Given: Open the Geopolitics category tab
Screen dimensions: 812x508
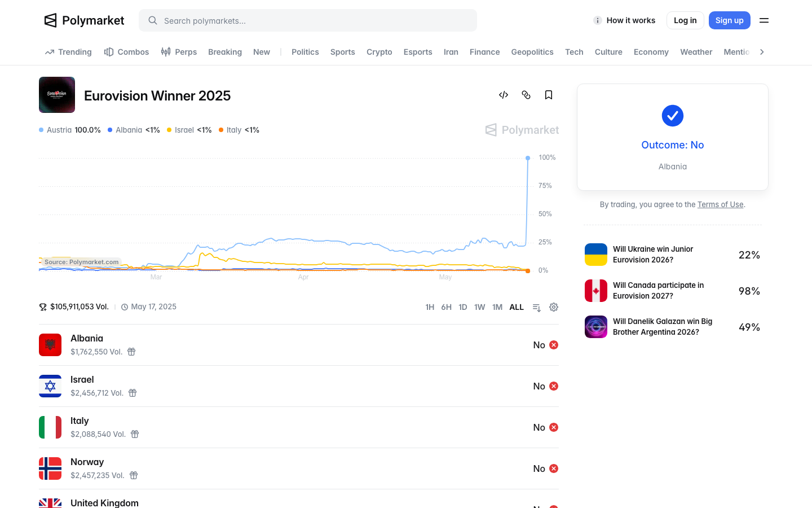Looking at the screenshot, I should [x=532, y=52].
